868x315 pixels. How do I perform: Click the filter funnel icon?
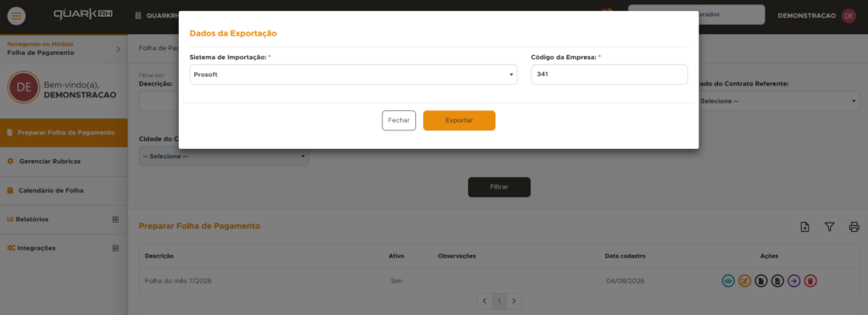pos(829,227)
